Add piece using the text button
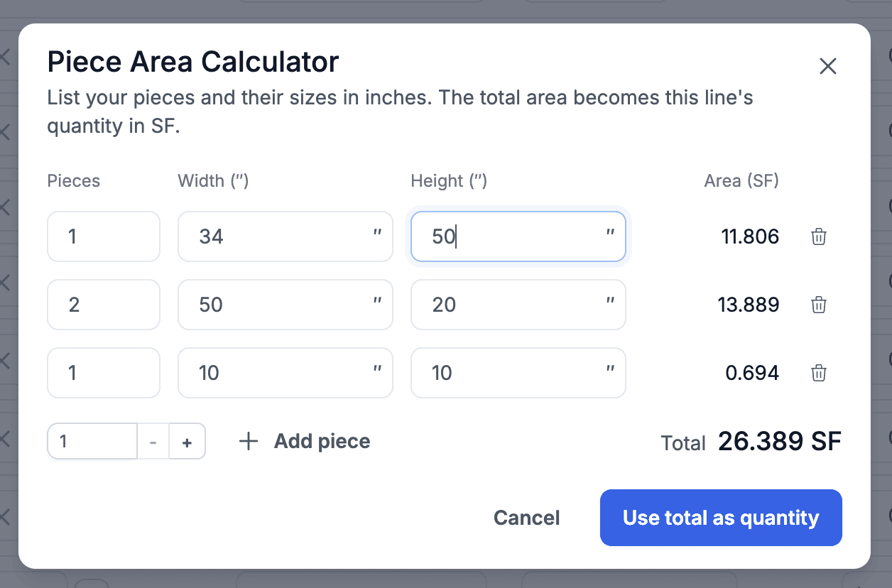The image size is (892, 588). point(322,441)
